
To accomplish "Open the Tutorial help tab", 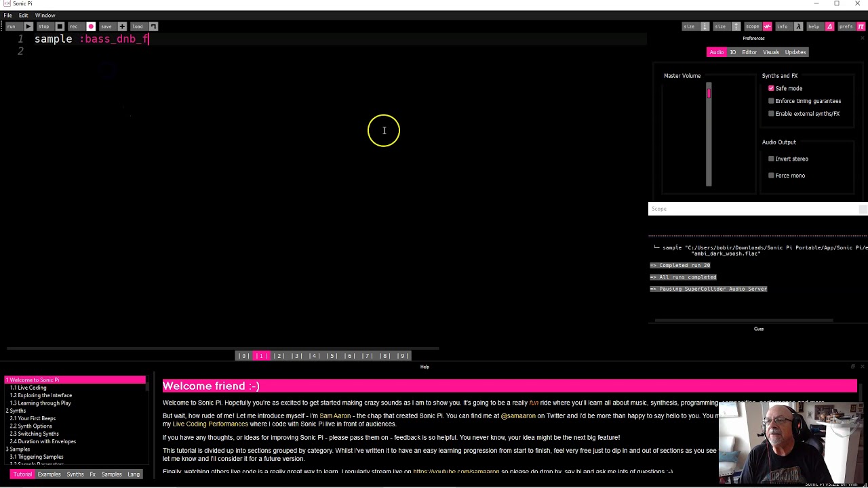I will (x=22, y=474).
